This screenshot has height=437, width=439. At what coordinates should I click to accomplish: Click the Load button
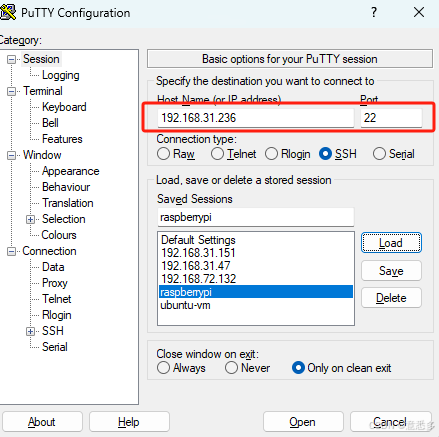[x=391, y=243]
